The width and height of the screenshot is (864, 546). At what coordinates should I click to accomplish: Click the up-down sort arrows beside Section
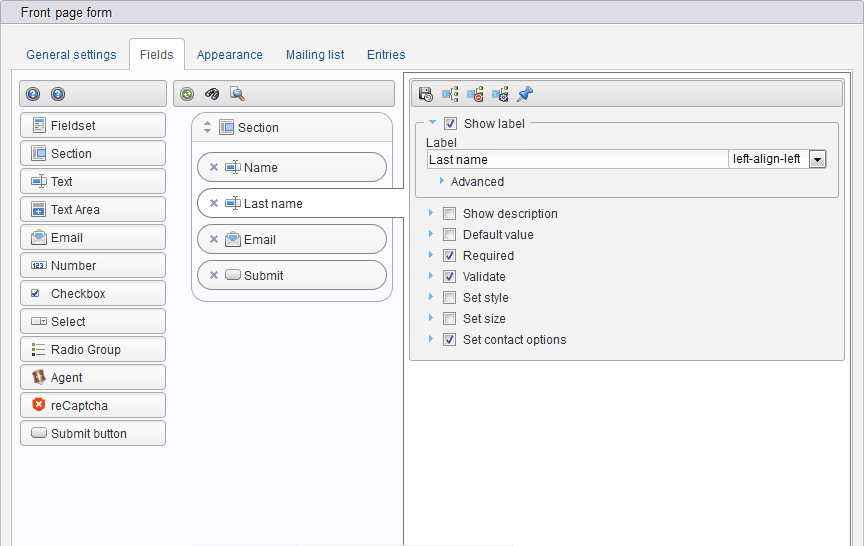click(x=208, y=128)
